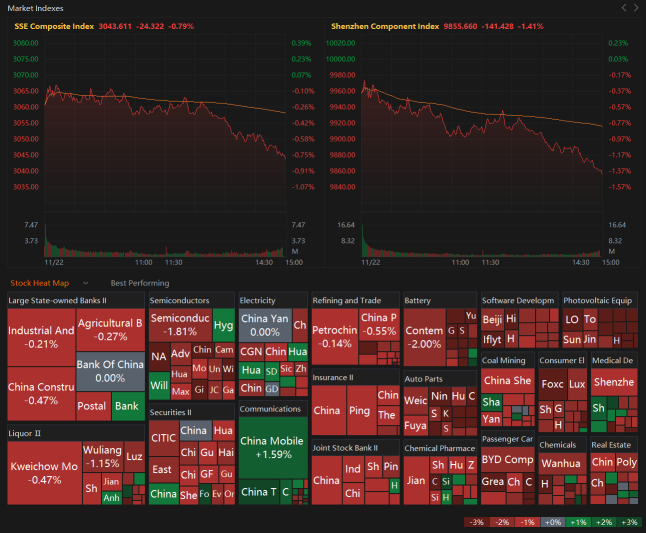Switch to the Best Performing tab
Screen dimensions: 646x533
[140, 283]
